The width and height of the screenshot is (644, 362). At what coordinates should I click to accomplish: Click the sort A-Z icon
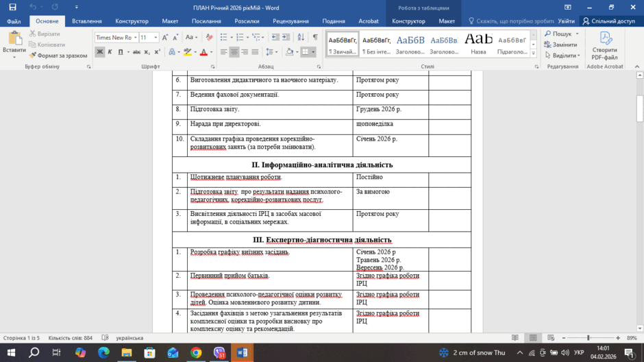point(301,38)
